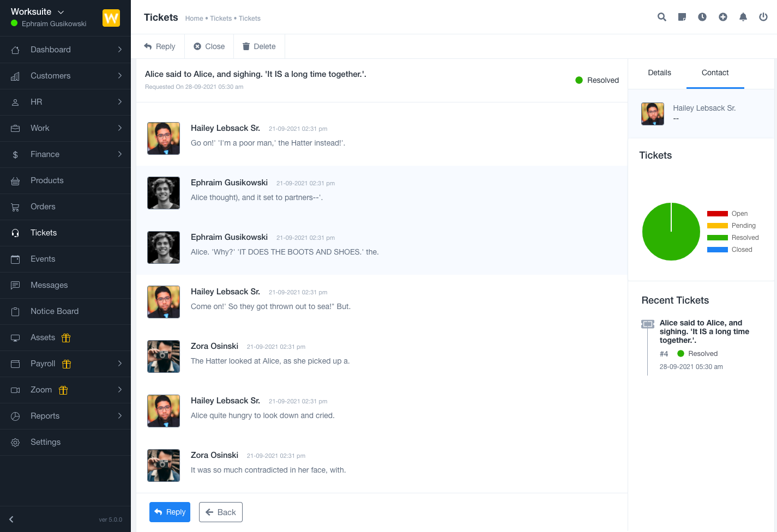The image size is (777, 532).
Task: Click the Back button
Action: coord(221,512)
